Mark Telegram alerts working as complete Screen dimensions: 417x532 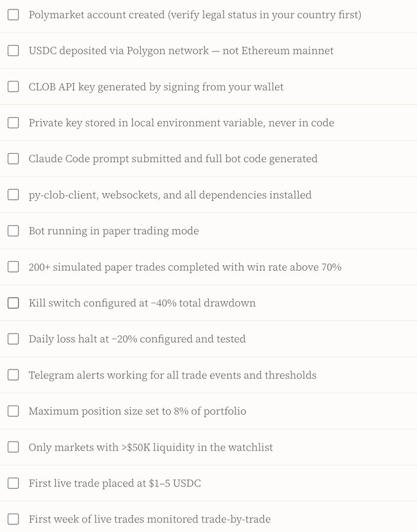click(13, 375)
